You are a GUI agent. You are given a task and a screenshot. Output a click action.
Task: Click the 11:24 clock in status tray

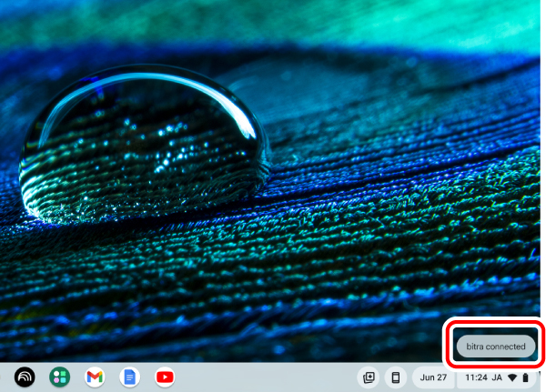476,377
